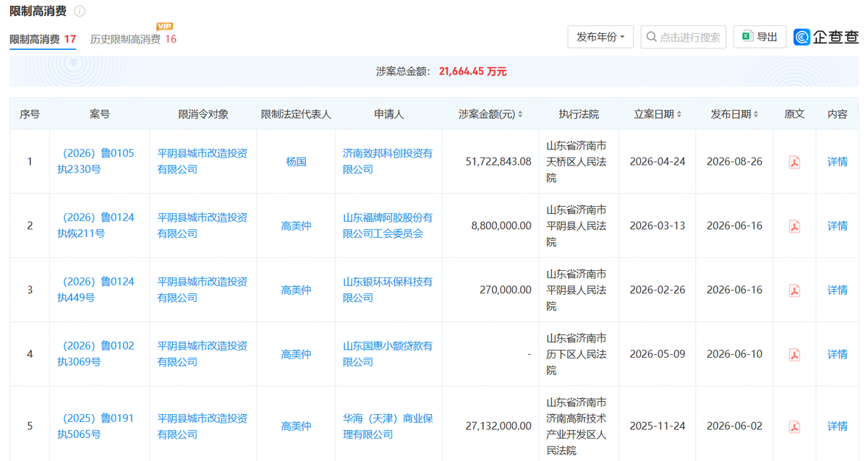Open 华海（天津）商业保理有限公司 applicant link
Image resolution: width=868 pixels, height=461 pixels.
388,426
